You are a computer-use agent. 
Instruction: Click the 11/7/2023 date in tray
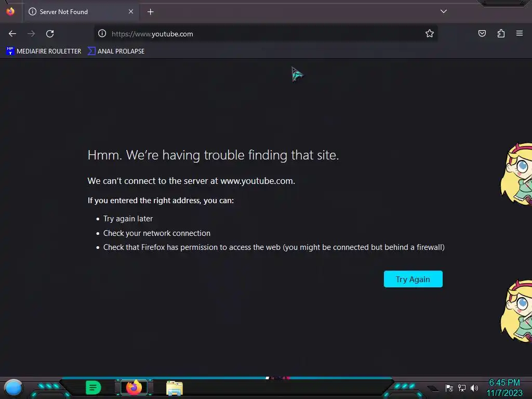click(x=504, y=393)
